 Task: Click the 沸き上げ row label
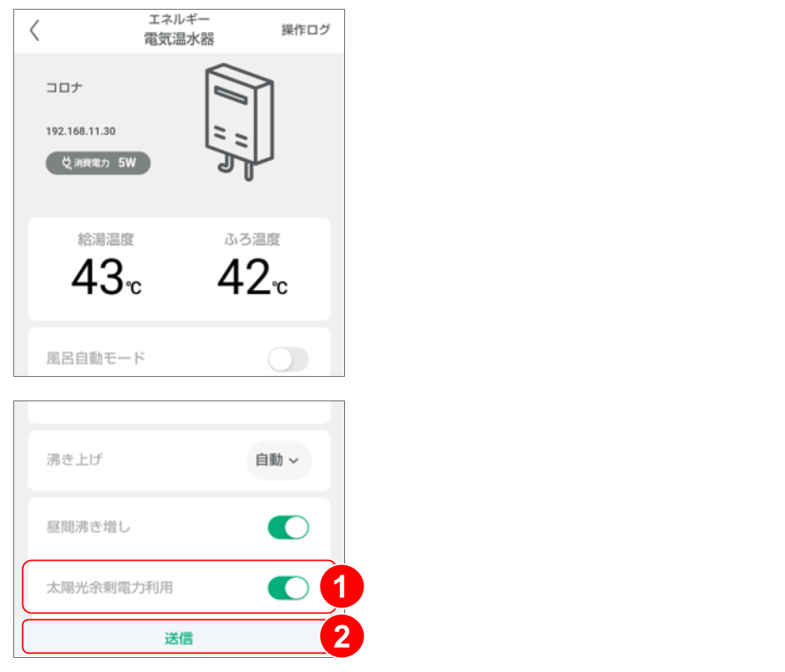tap(74, 460)
